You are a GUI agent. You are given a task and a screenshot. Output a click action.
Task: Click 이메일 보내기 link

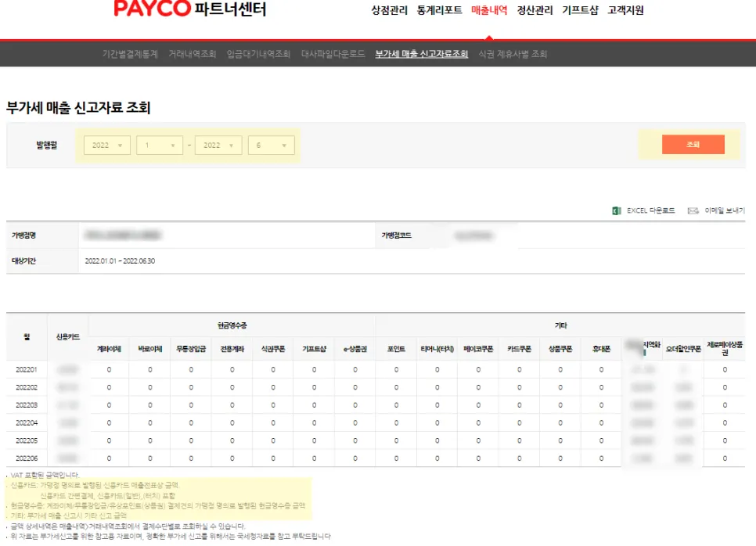725,210
